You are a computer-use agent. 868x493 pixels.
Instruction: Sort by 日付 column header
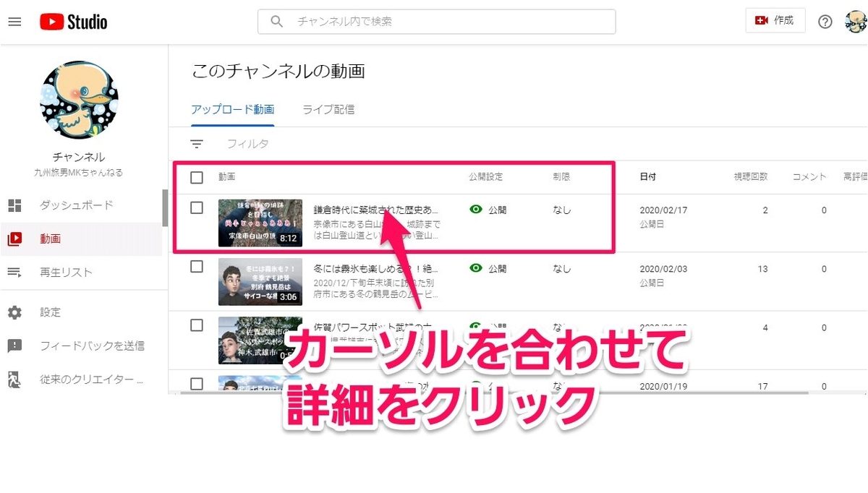click(x=648, y=177)
